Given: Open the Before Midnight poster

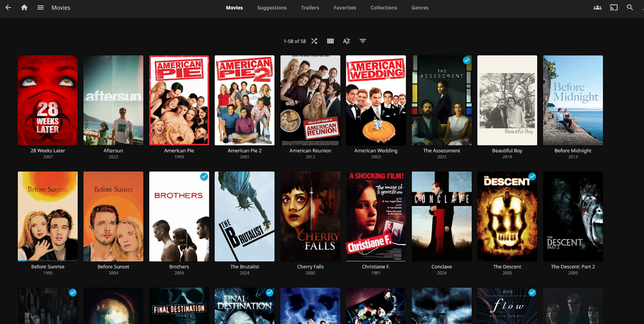Looking at the screenshot, I should click(x=573, y=100).
